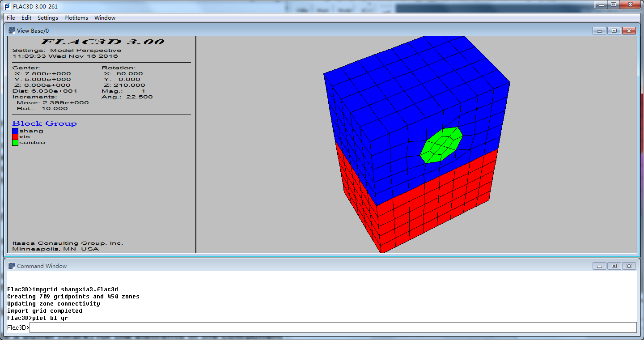Screen dimensions: 644x340
Task: Click the green suidao legend swatch
Action: [x=15, y=143]
